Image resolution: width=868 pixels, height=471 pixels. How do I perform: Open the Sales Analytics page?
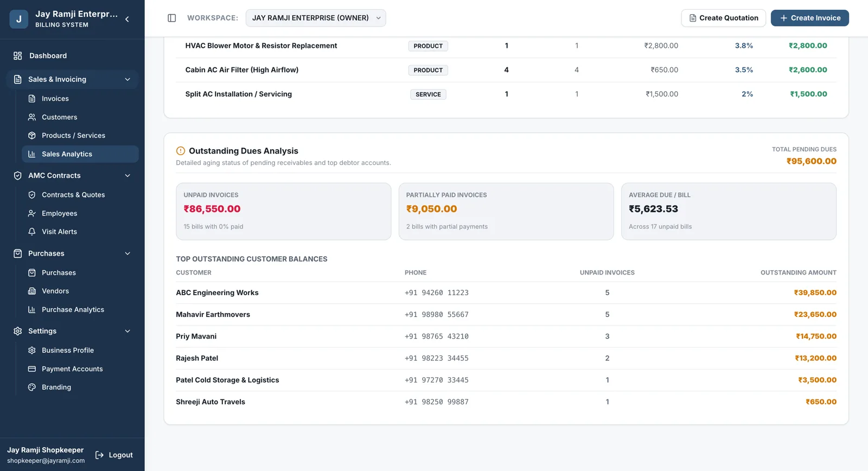pyautogui.click(x=80, y=154)
